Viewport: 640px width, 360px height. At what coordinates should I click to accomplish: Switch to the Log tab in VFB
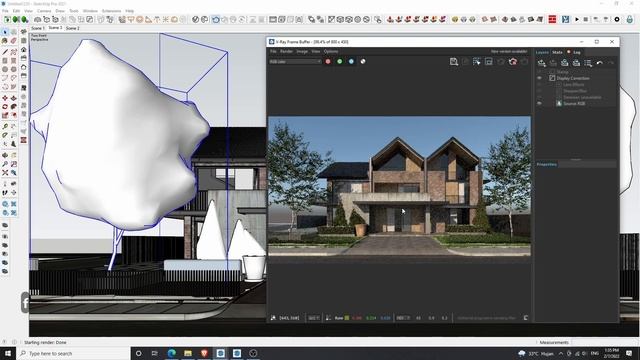pos(576,52)
